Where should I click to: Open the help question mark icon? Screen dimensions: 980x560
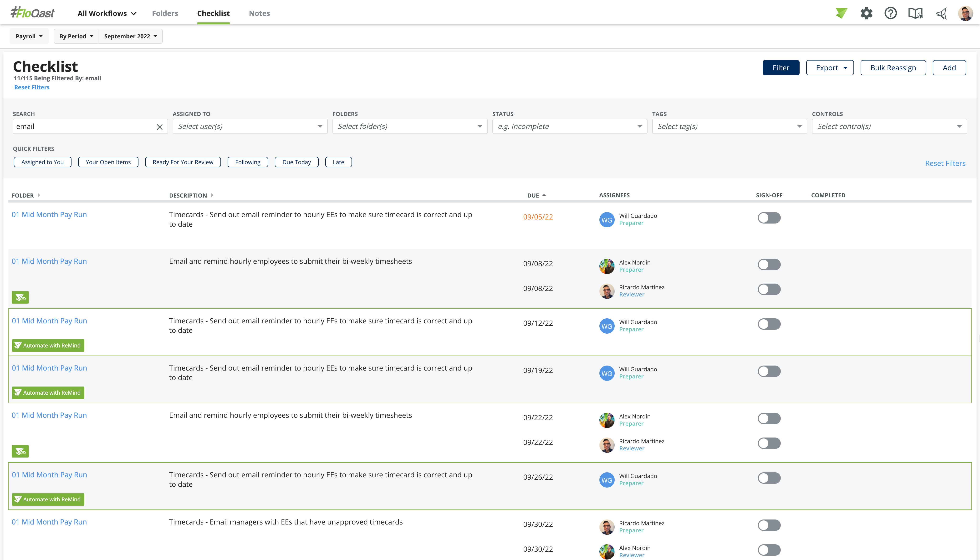(x=890, y=13)
